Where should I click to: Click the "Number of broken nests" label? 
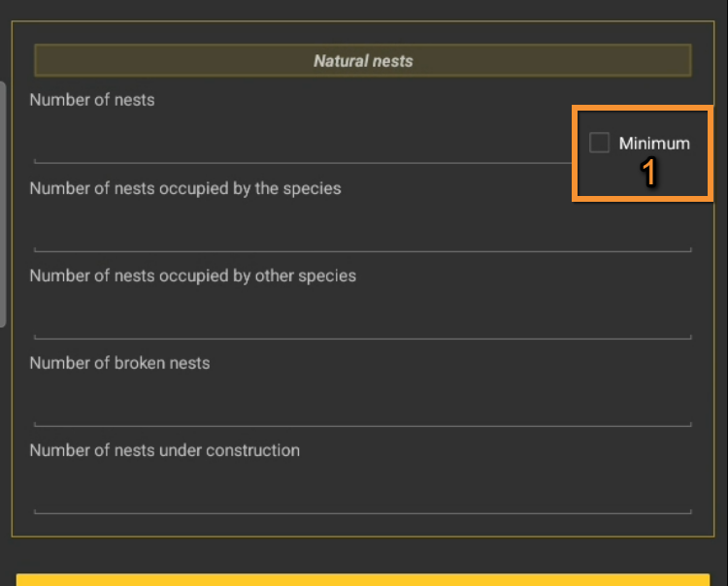tap(119, 363)
